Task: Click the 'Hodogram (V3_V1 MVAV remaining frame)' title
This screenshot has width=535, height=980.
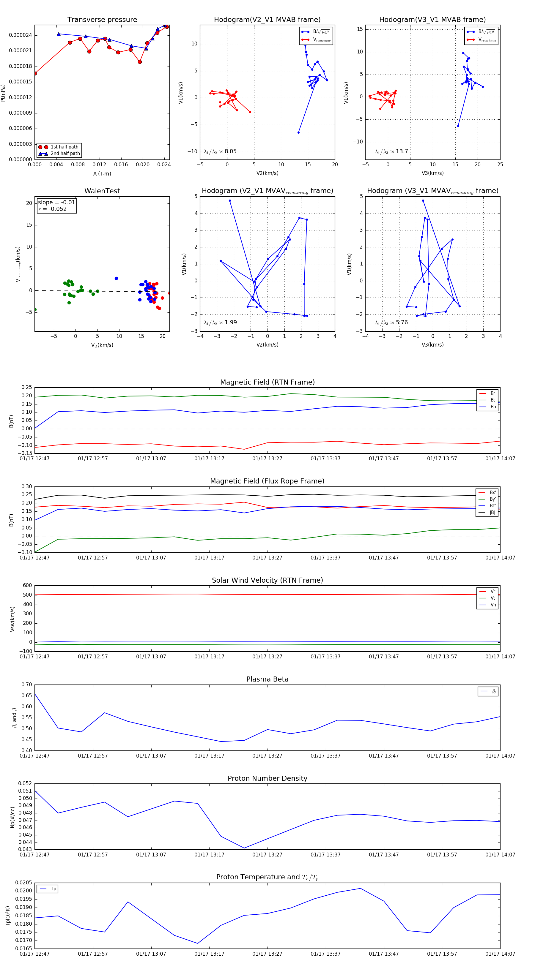Action: [432, 191]
